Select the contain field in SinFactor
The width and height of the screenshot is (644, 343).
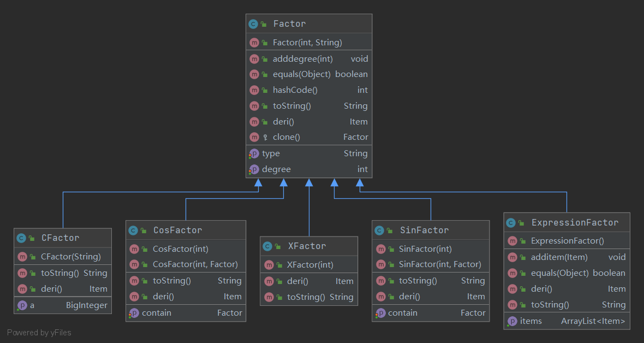(x=402, y=313)
